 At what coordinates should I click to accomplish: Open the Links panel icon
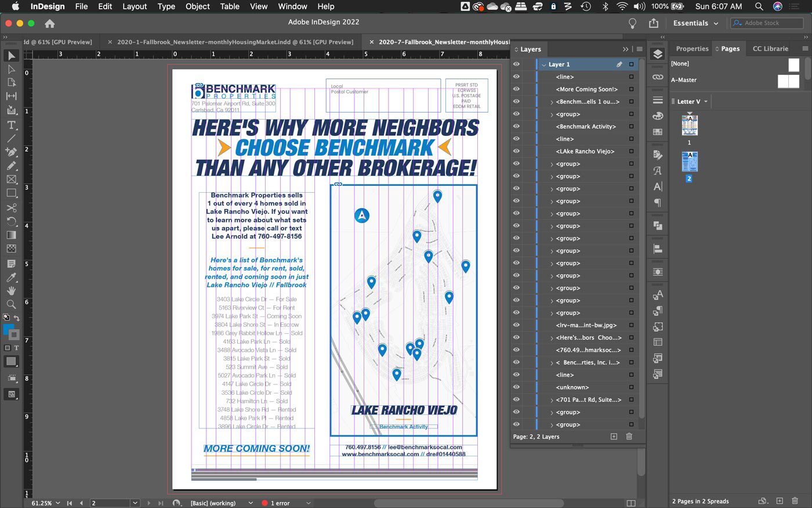coord(657,77)
